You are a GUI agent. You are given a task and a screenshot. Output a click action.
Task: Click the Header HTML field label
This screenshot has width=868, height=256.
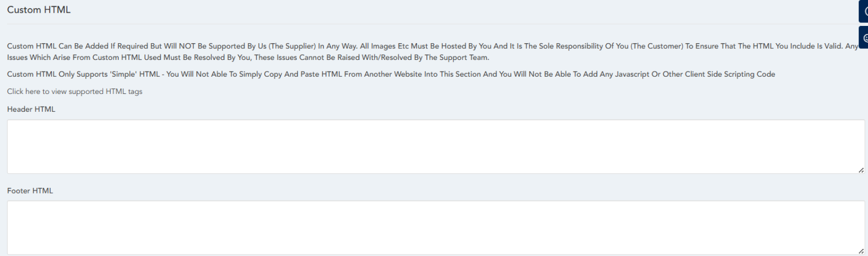point(31,109)
